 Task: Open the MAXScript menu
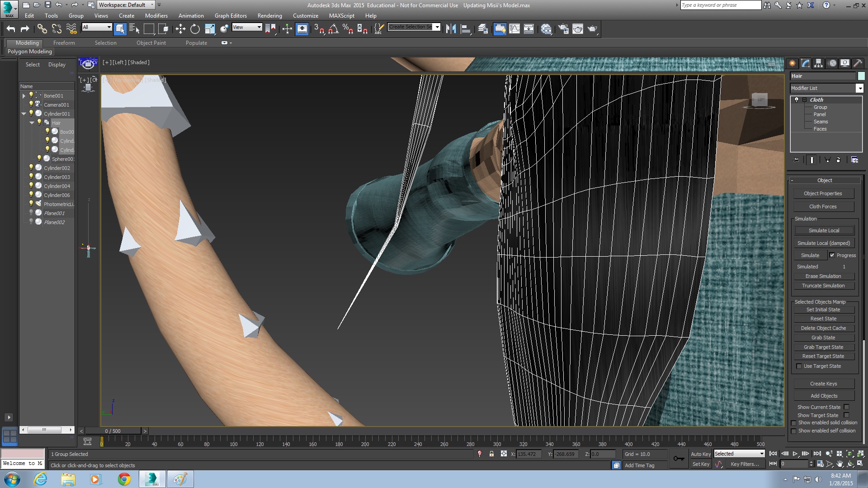pyautogui.click(x=341, y=16)
